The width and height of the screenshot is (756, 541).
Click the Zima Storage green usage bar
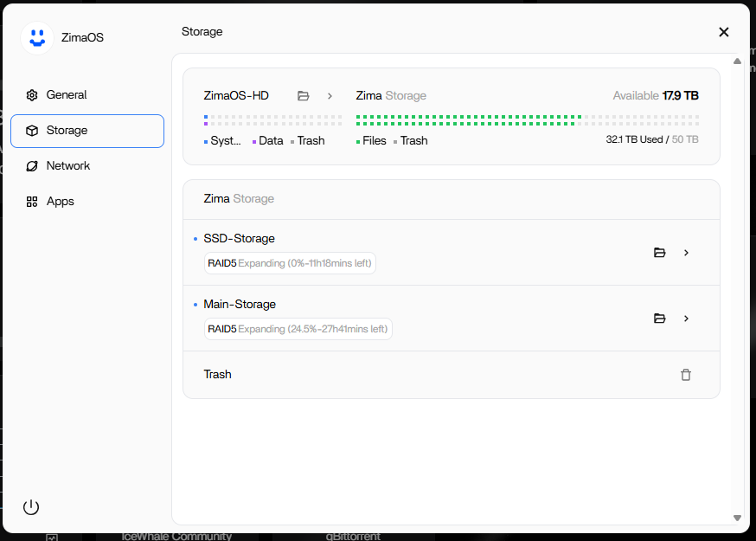[528, 120]
